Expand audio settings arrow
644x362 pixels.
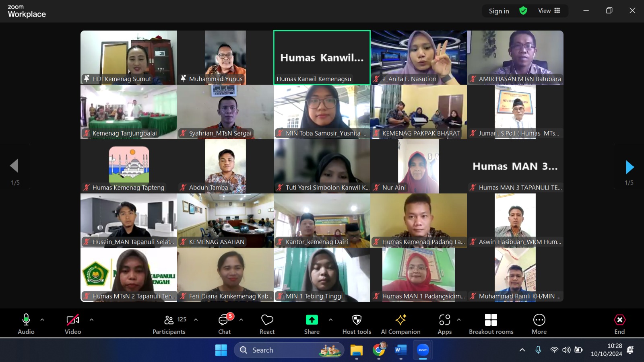coord(42,320)
